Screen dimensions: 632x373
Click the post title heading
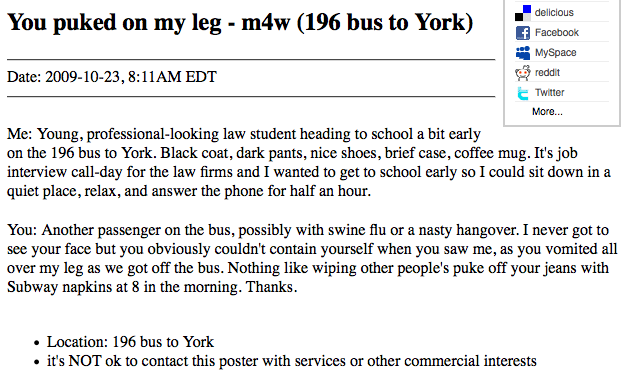[240, 23]
